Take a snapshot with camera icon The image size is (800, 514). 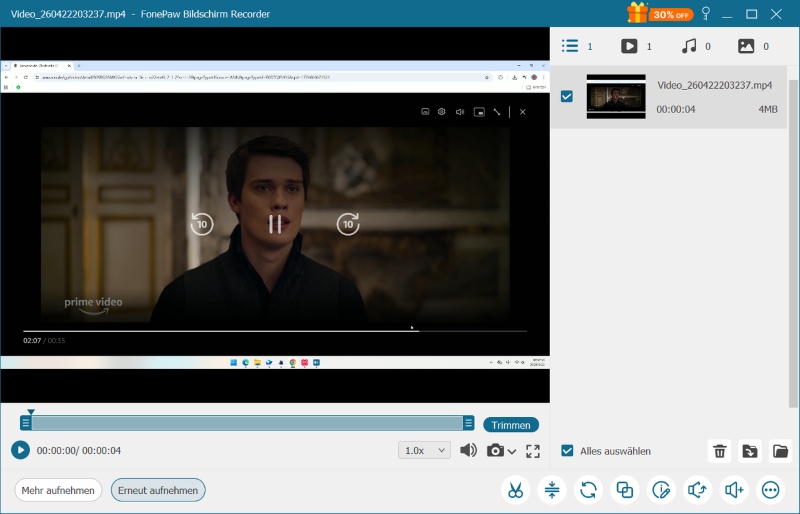coord(495,451)
